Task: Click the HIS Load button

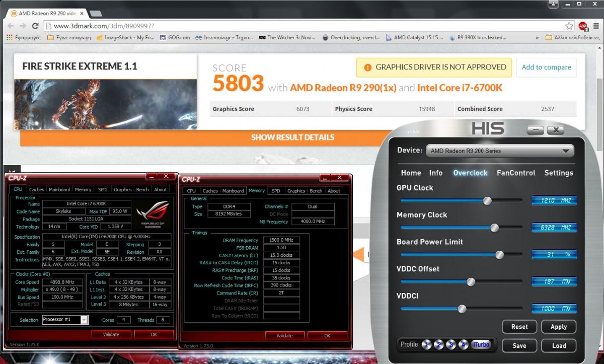Action: pyautogui.click(x=559, y=346)
